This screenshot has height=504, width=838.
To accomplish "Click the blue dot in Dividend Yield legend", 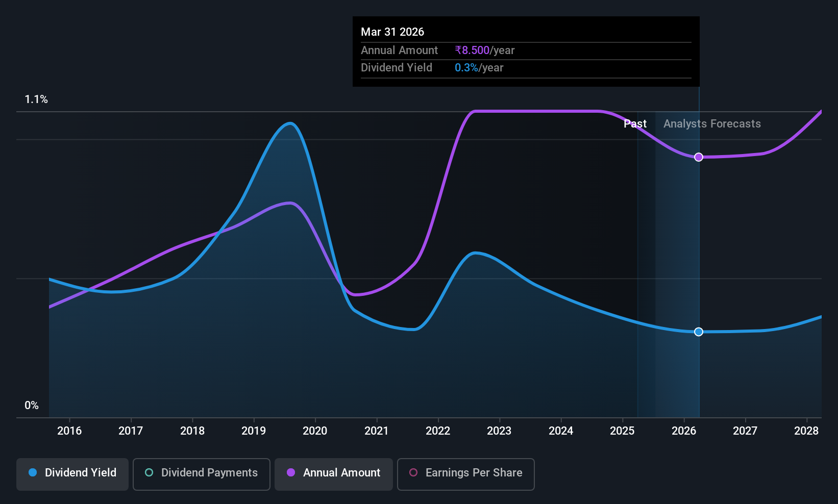I will [33, 473].
